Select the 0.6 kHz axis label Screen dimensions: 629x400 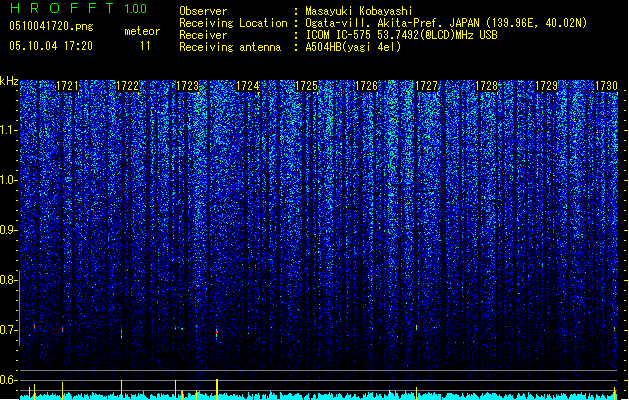click(9, 380)
